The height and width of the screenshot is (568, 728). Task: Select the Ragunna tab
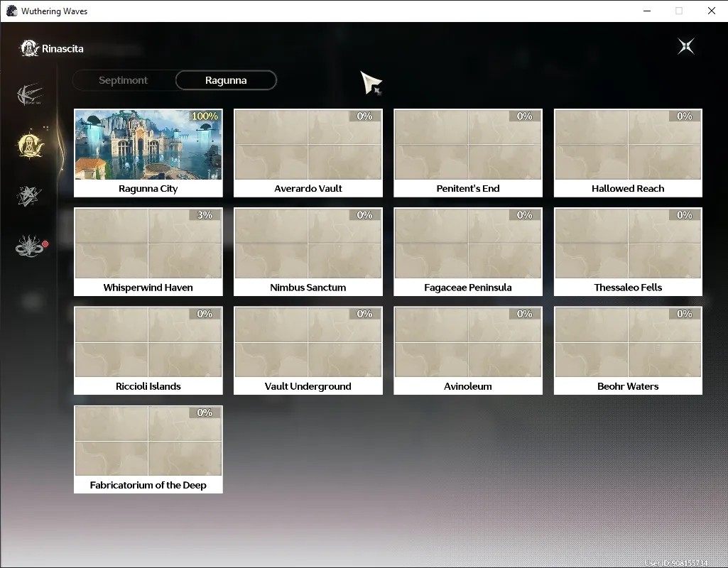coord(226,80)
